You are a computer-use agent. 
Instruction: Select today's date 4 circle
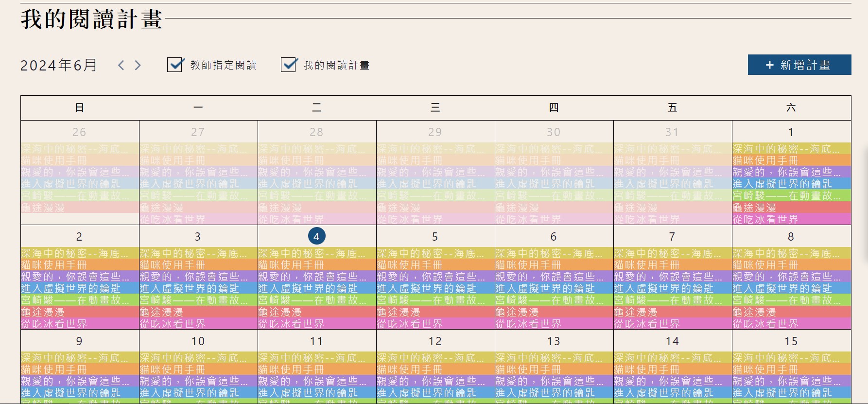pyautogui.click(x=316, y=236)
